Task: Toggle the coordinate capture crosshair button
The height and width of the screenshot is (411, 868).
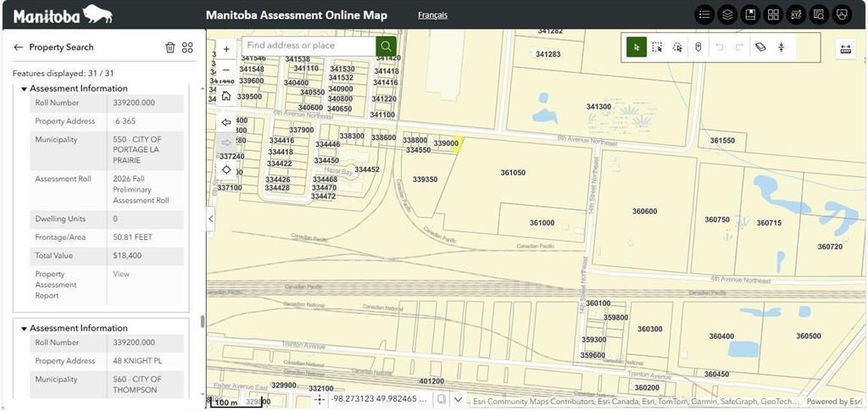Action: [x=320, y=399]
